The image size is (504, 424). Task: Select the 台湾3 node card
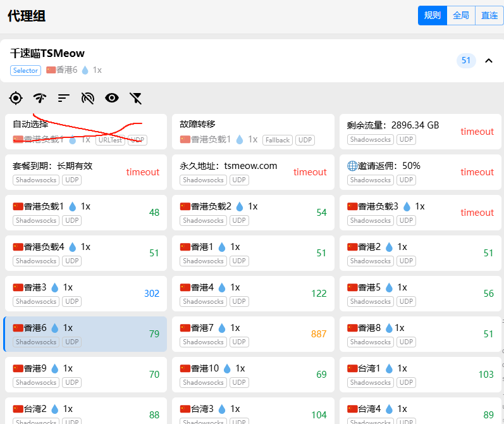click(x=254, y=411)
